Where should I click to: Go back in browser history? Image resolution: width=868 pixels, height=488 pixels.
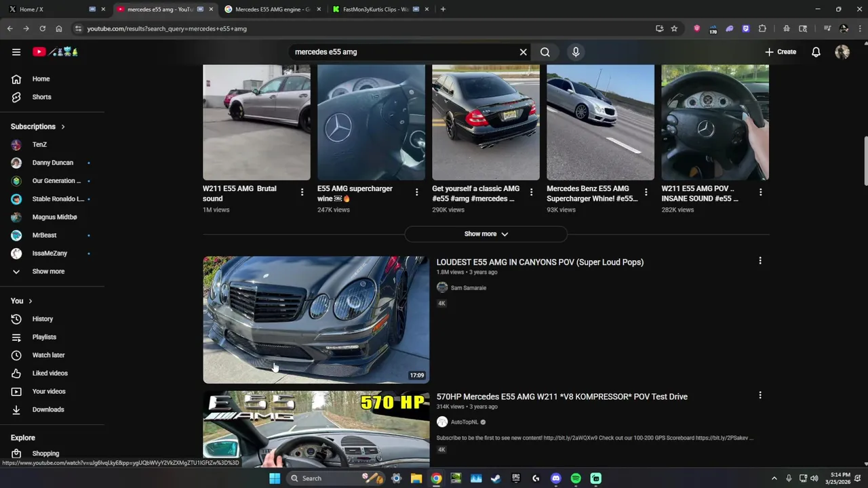(x=9, y=28)
